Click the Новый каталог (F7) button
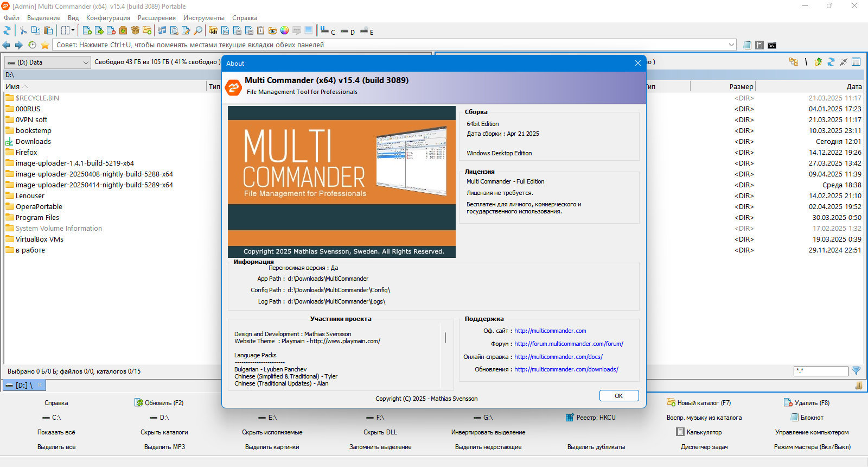Screen dimensions: 868x467 [x=699, y=403]
